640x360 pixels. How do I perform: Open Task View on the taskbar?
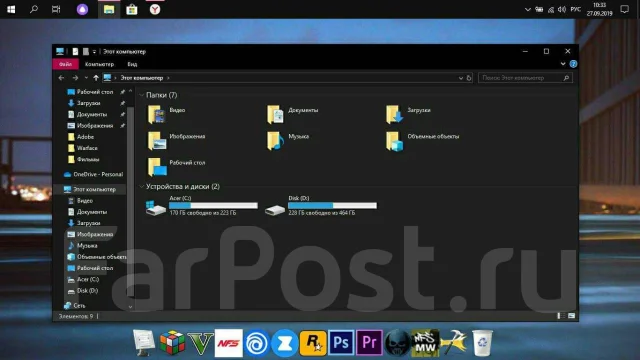56,9
